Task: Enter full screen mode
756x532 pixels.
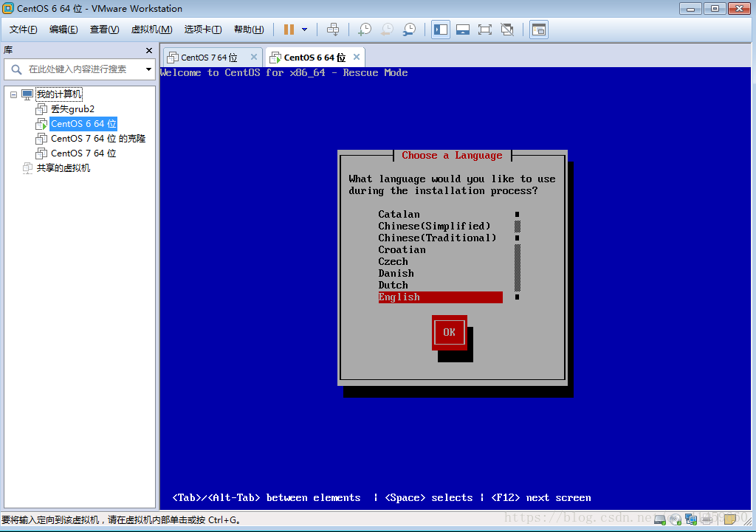Action: (485, 30)
